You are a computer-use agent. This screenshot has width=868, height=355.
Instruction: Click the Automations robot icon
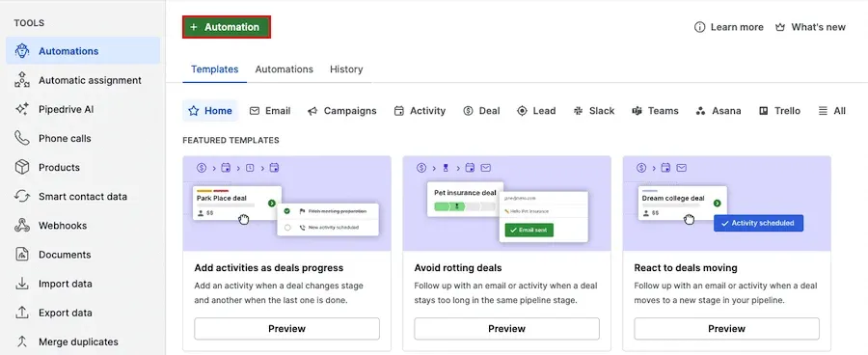pyautogui.click(x=22, y=51)
